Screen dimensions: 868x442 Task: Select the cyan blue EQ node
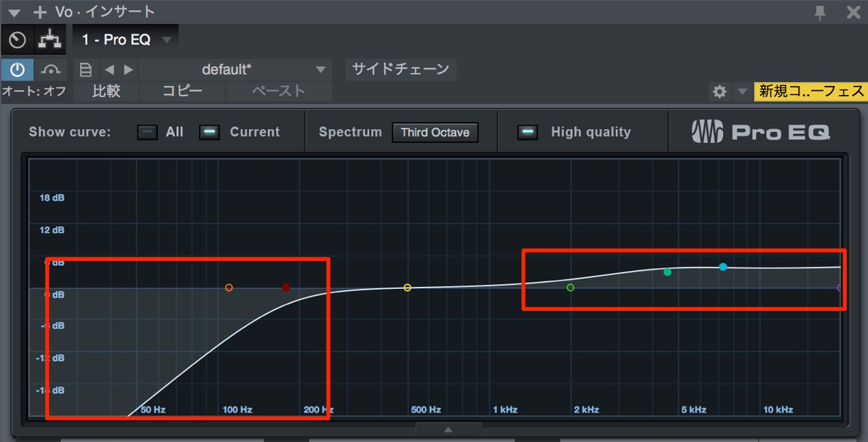pos(723,266)
